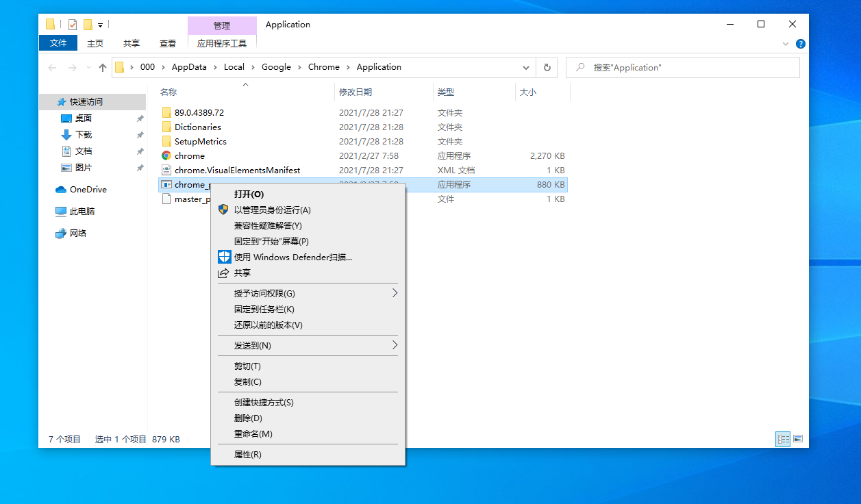The width and height of the screenshot is (861, 504).
Task: Choose 共享 in the context menu
Action: pyautogui.click(x=308, y=273)
